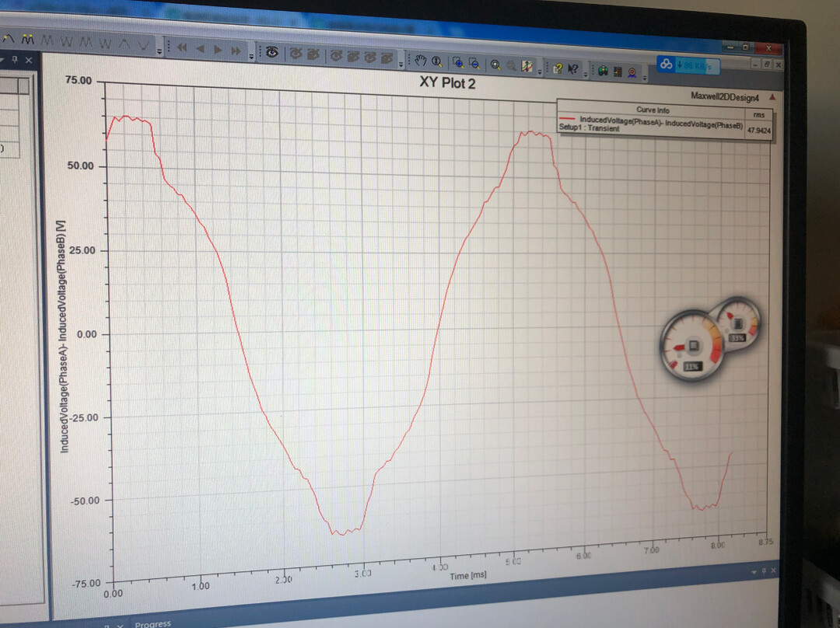The height and width of the screenshot is (628, 840).
Task: Click the Time [ms] axis label
Action: (x=468, y=575)
